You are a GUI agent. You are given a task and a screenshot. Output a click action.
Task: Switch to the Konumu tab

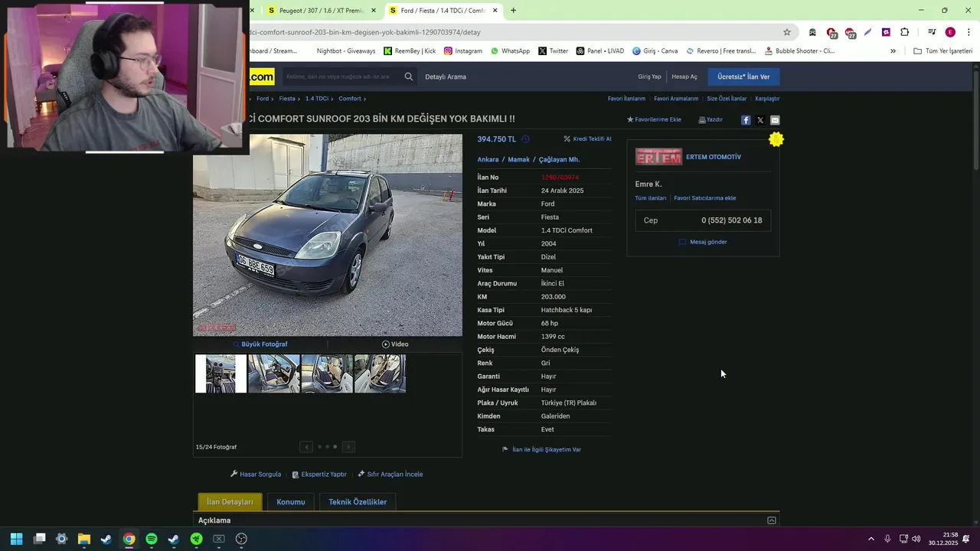point(291,502)
